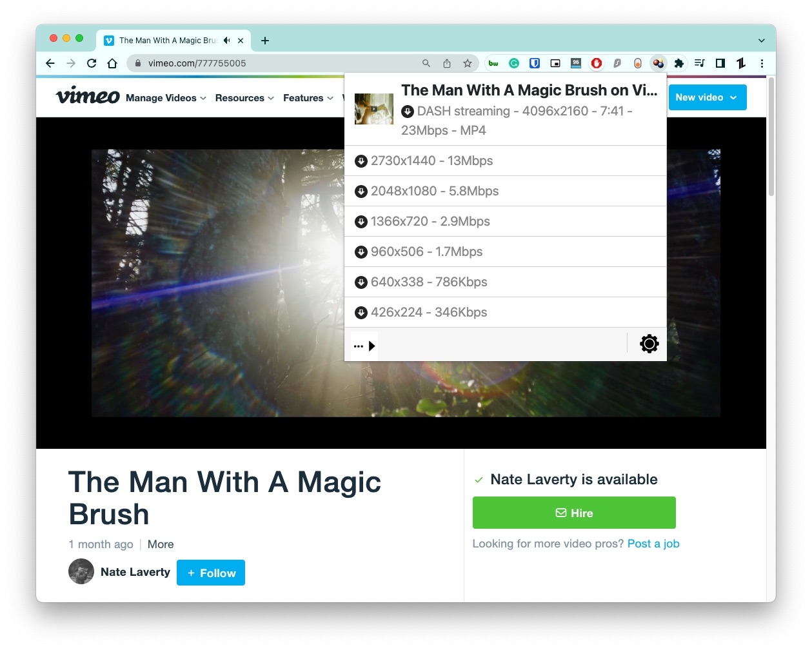Download the 2048x1080 5.8Mbps variant
The width and height of the screenshot is (812, 650).
[x=505, y=191]
